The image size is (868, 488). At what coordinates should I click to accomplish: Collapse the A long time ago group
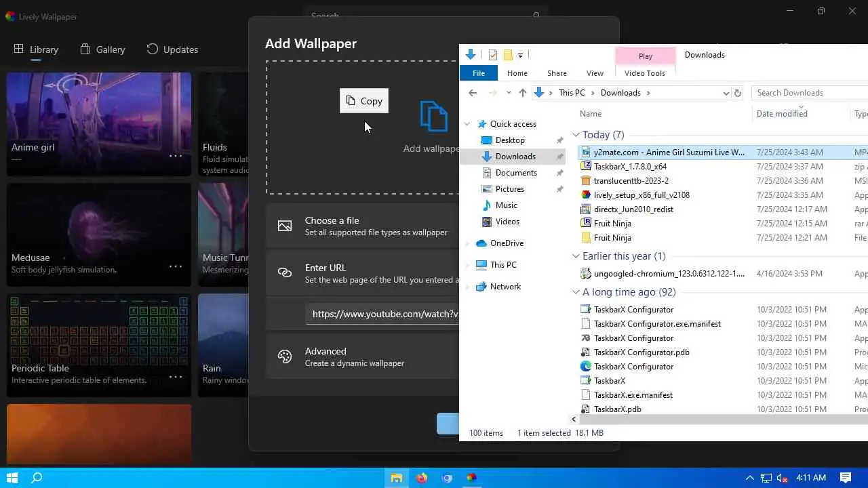(576, 292)
